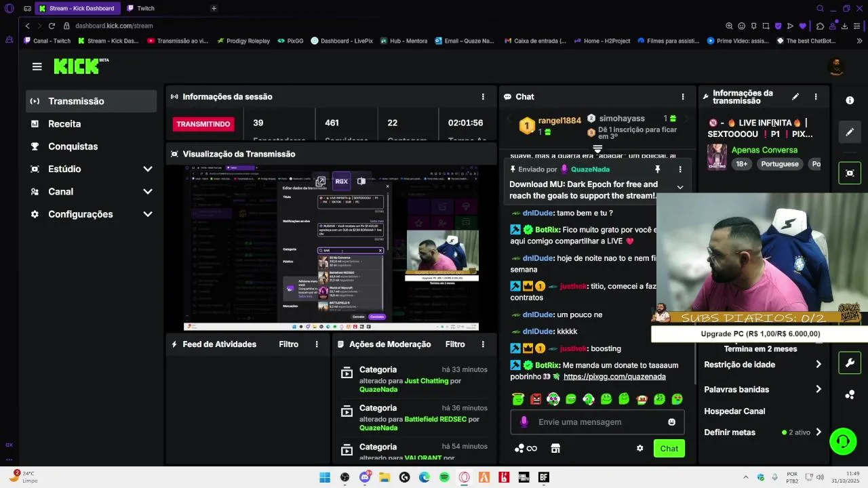Click the 18+ tag in stream info
Viewport: 868px width, 488px height.
coord(742,164)
